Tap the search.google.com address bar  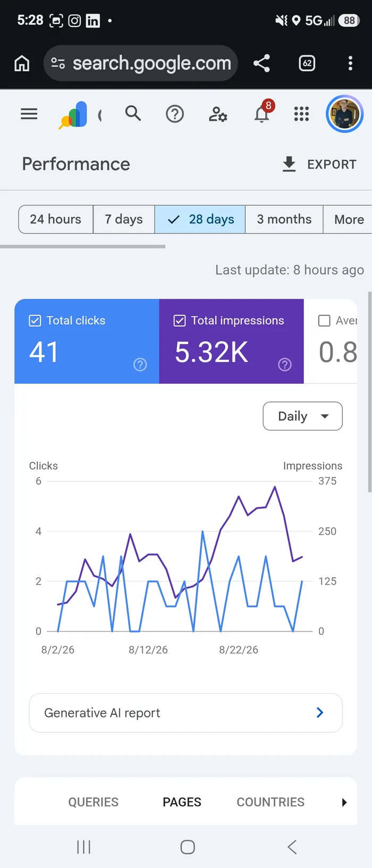(x=140, y=63)
